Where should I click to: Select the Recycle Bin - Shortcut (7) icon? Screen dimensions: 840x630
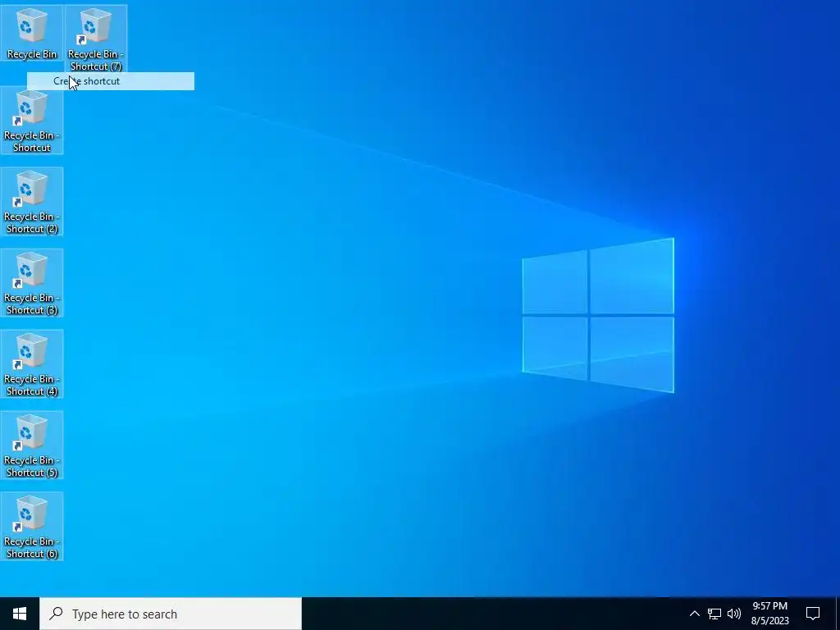pyautogui.click(x=96, y=39)
